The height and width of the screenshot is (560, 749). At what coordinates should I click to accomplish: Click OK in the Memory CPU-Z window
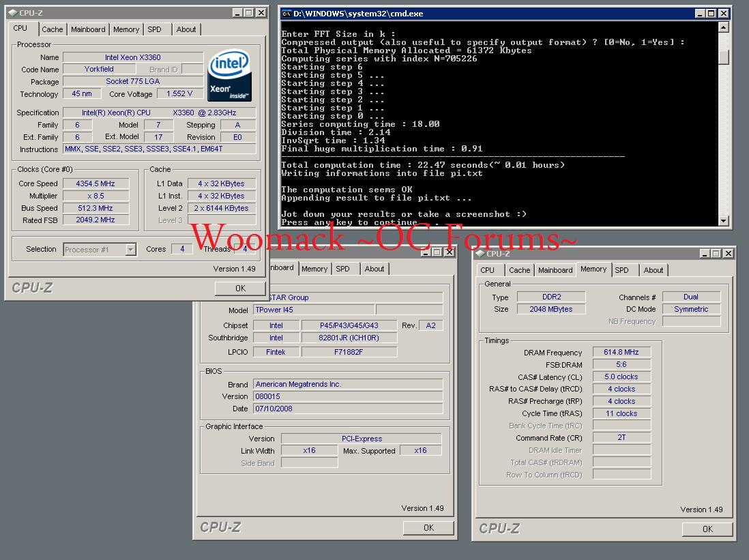707,529
